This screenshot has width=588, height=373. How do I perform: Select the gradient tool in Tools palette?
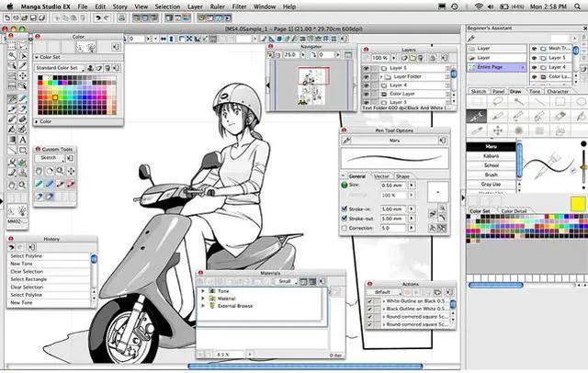(12, 141)
